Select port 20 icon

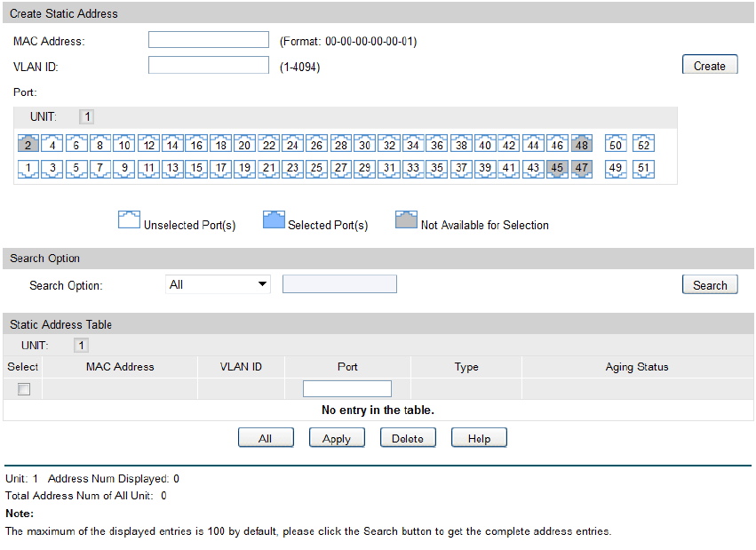pos(244,144)
